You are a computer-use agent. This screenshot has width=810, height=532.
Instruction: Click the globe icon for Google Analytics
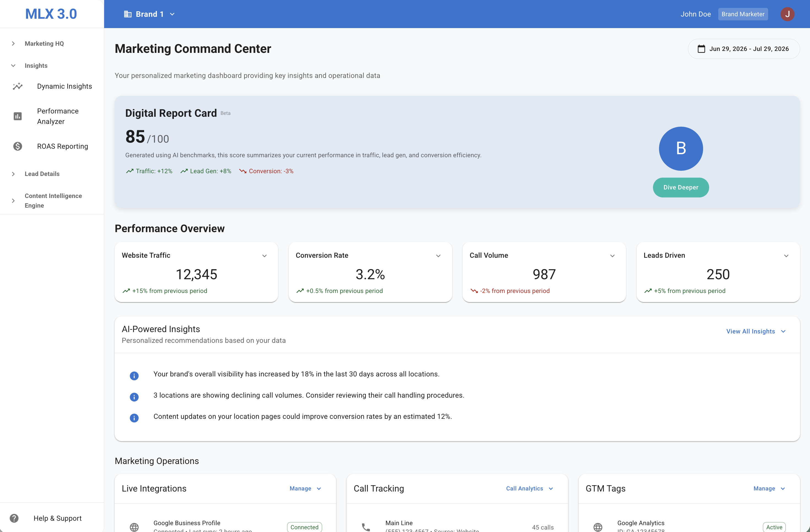[598, 527]
